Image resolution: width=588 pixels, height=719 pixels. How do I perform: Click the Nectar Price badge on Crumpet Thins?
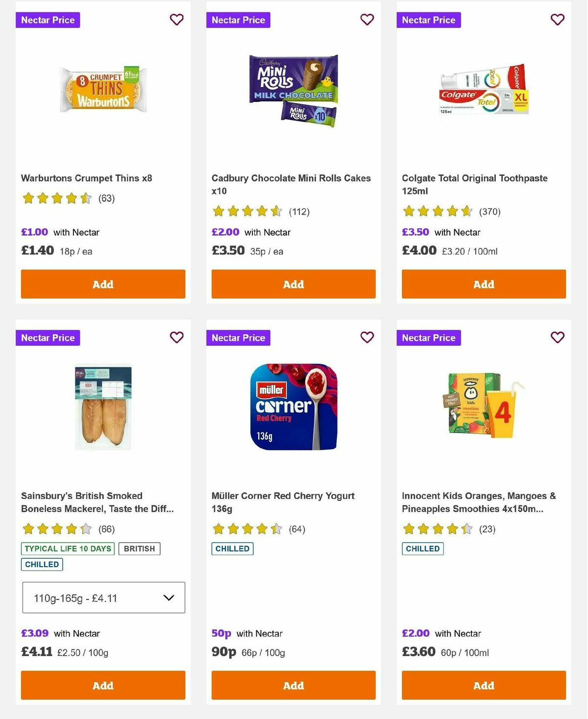48,20
